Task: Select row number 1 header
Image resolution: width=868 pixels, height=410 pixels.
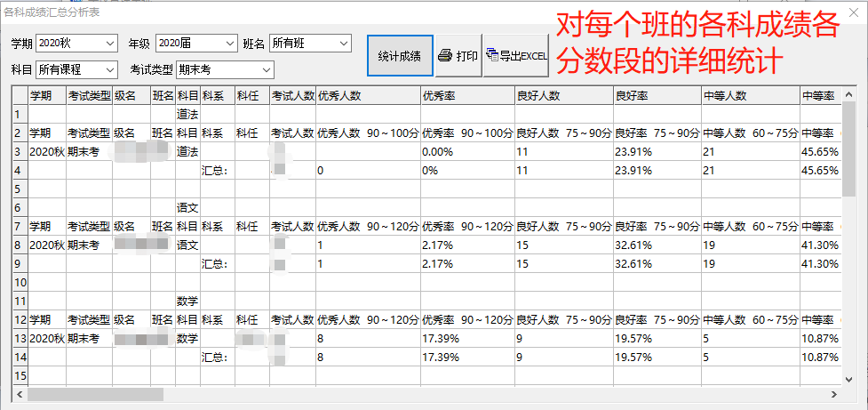Action: click(x=20, y=115)
